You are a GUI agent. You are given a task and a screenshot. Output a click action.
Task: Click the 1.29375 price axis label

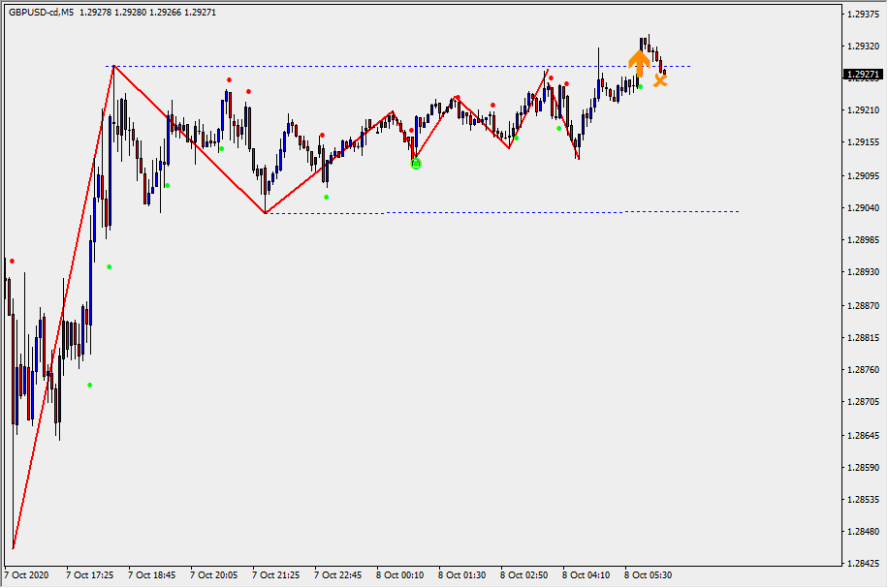[x=862, y=15]
